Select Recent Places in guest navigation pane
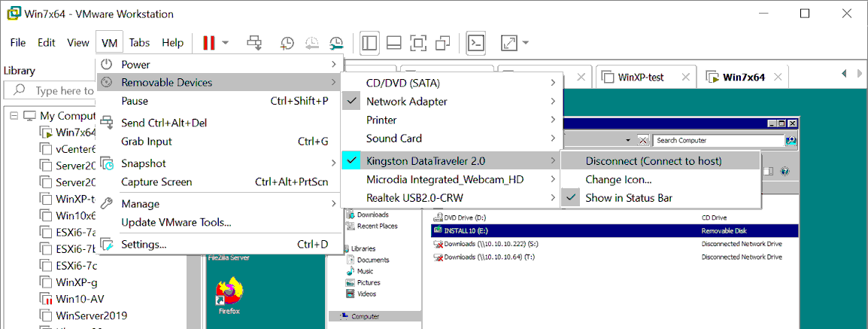Screen dimensions: 868x329 pos(372,226)
